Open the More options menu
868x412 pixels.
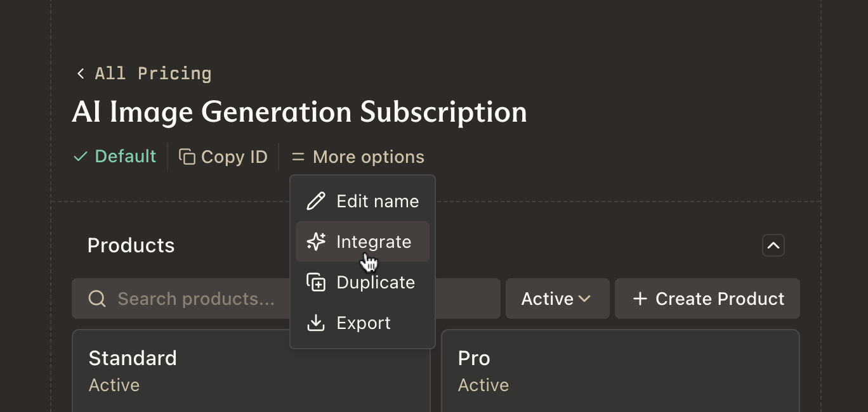point(357,156)
